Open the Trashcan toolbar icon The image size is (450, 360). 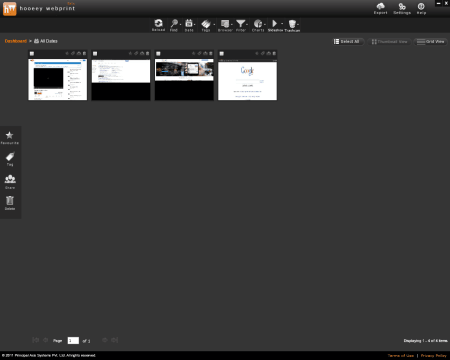point(292,24)
